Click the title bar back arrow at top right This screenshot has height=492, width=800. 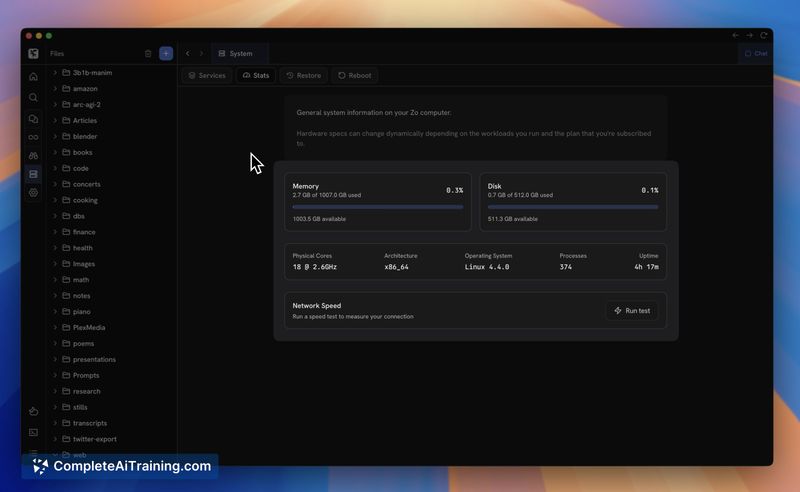[x=735, y=35]
